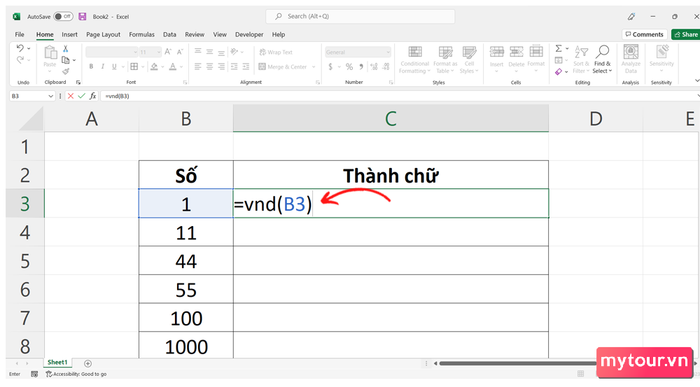Image resolution: width=700 pixels, height=387 pixels.
Task: Click the Decrease Decimal icon
Action: pos(386,67)
